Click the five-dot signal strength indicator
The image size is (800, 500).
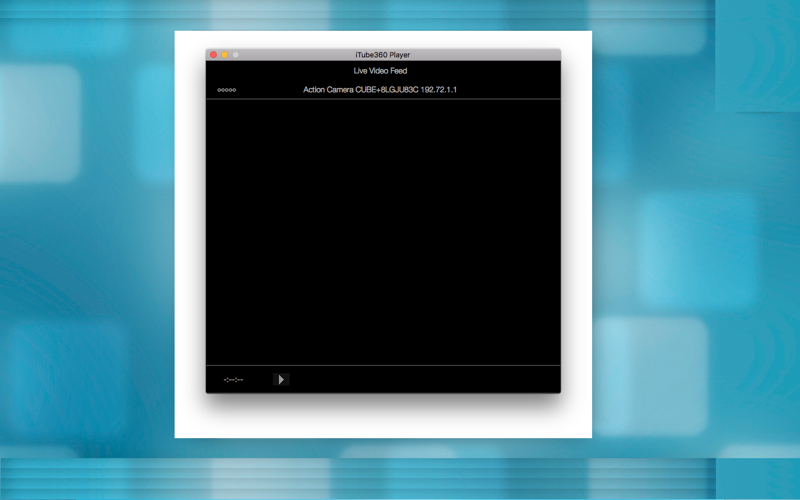tap(227, 90)
